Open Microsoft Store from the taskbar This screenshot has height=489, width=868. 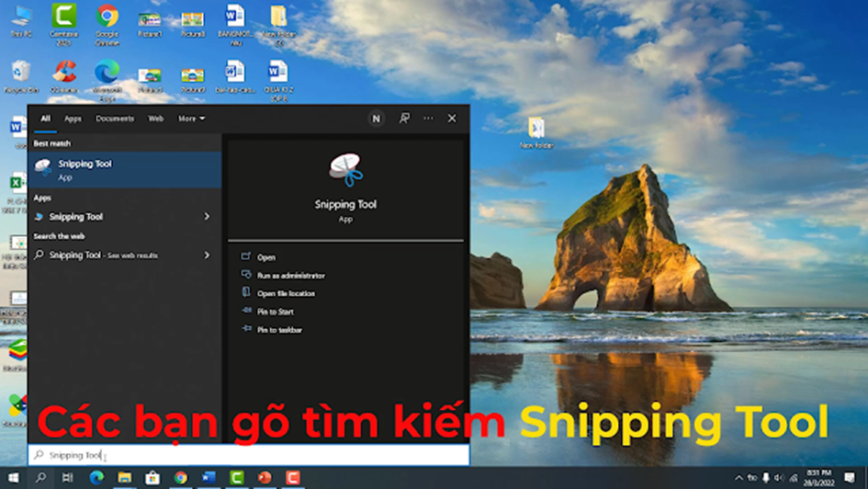point(152,477)
